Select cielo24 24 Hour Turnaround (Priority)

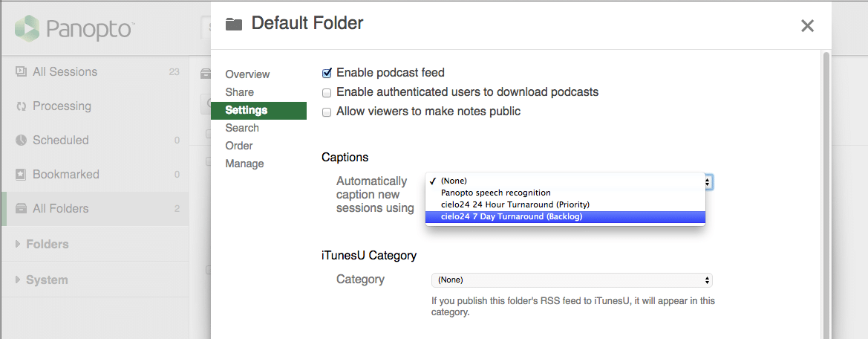point(564,204)
